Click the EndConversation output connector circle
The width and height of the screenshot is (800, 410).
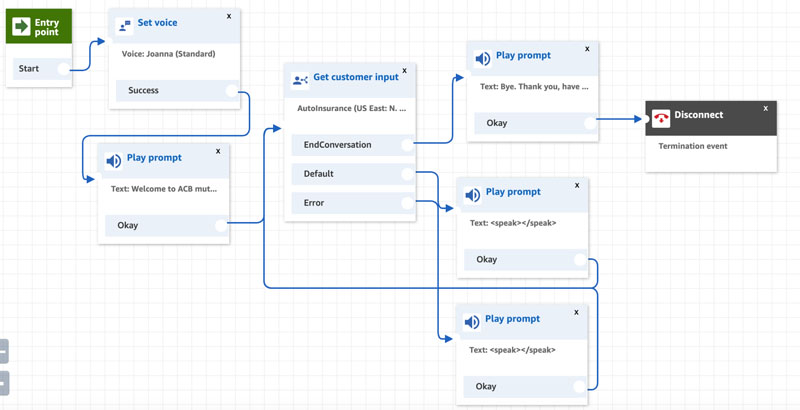pos(407,145)
